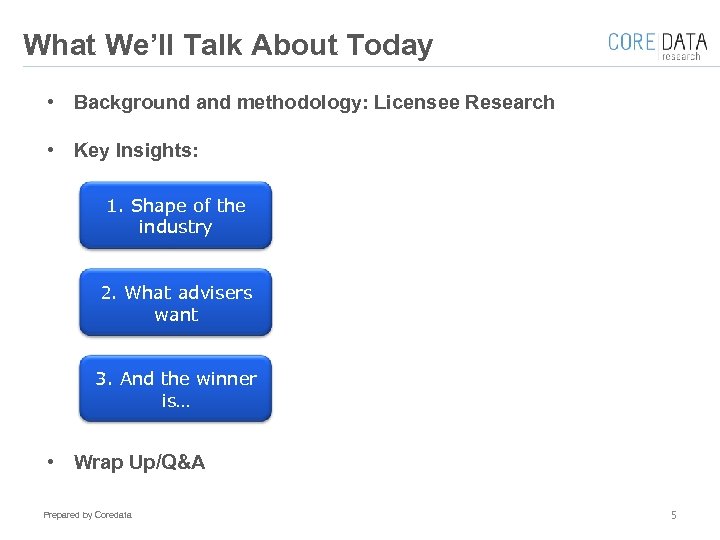This screenshot has width=720, height=540.
Task: Open the "3. And the winner is…" box
Action: pos(175,390)
